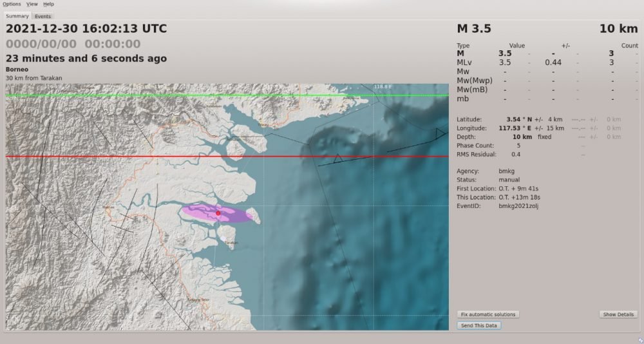Open the Help menu
Screen dimensions: 644x344
click(48, 4)
